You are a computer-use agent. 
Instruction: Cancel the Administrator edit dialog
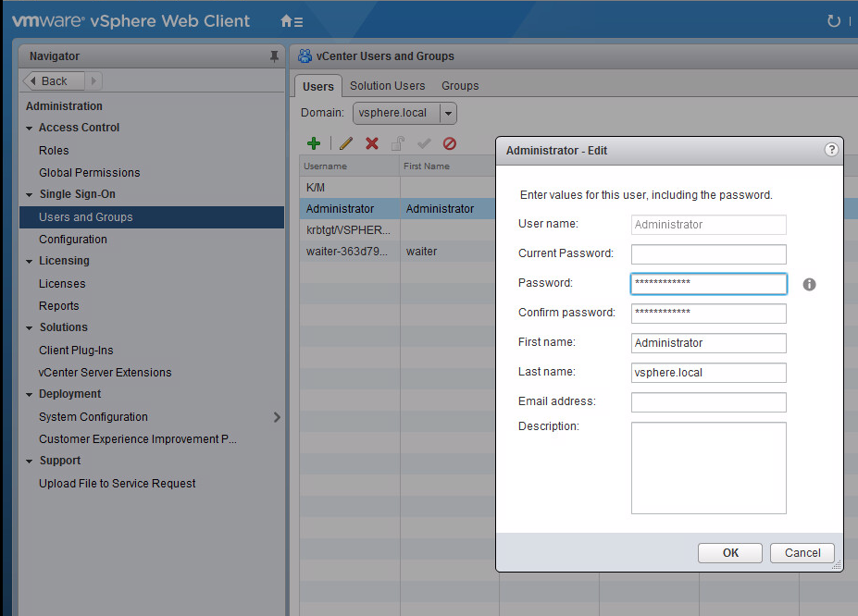tap(802, 552)
